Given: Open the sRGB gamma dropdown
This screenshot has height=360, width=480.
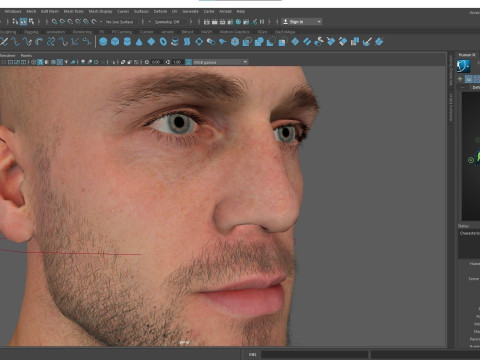Looking at the screenshot, I should (x=220, y=62).
